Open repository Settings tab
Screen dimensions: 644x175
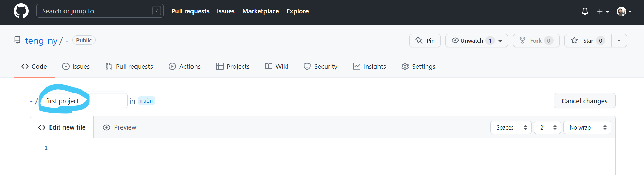point(418,66)
